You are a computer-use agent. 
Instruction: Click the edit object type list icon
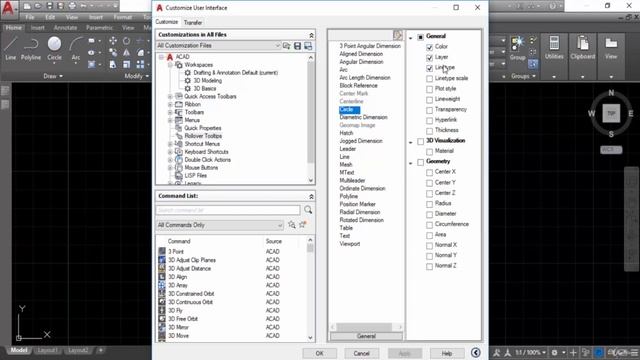click(x=398, y=35)
